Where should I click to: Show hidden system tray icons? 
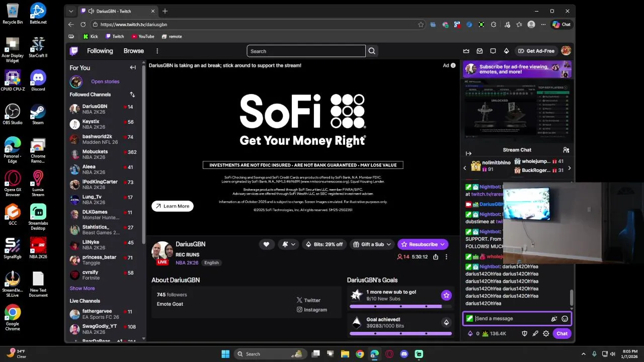tap(583, 354)
